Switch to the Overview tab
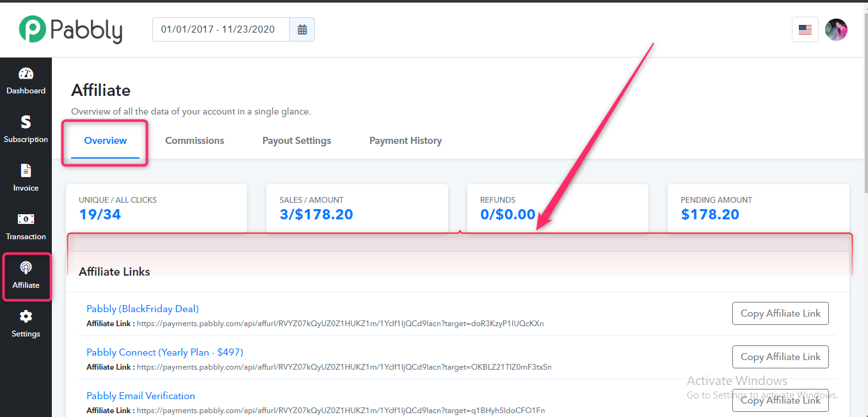868x417 pixels. pyautogui.click(x=106, y=141)
